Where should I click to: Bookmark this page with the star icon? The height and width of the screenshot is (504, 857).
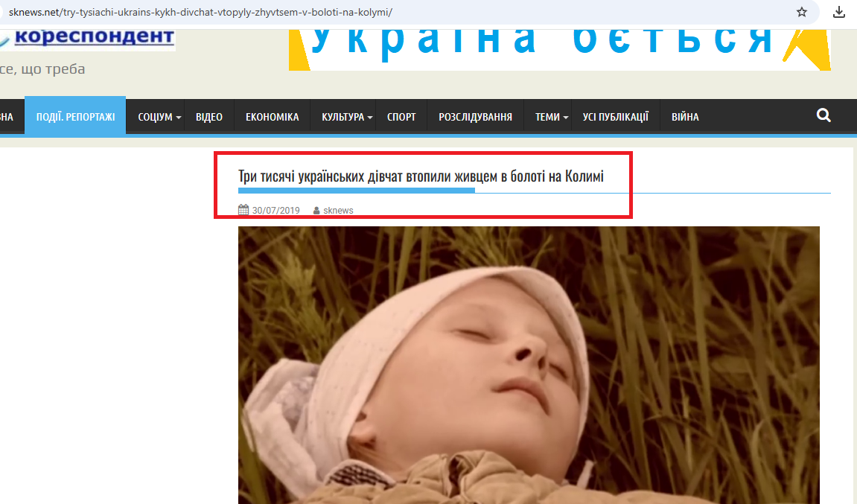(801, 12)
